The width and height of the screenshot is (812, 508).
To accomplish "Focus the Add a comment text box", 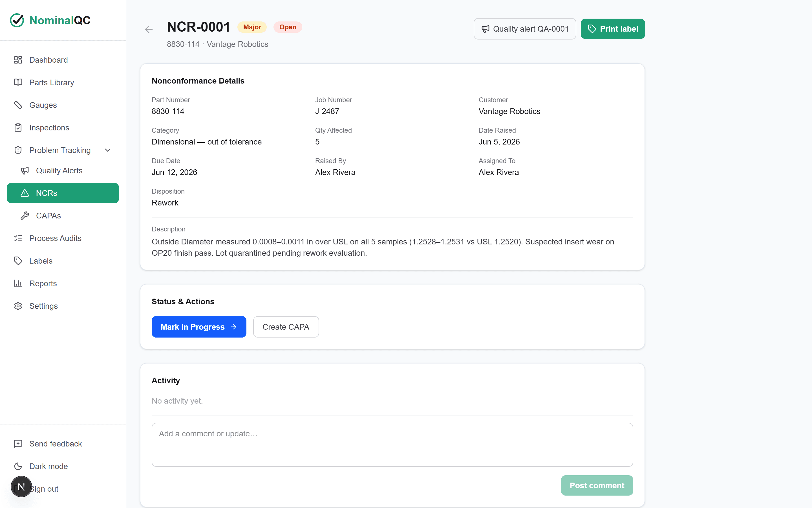I will (392, 445).
